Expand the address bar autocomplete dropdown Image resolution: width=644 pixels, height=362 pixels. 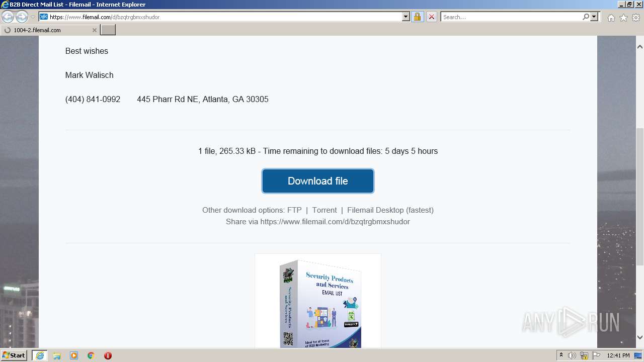406,17
